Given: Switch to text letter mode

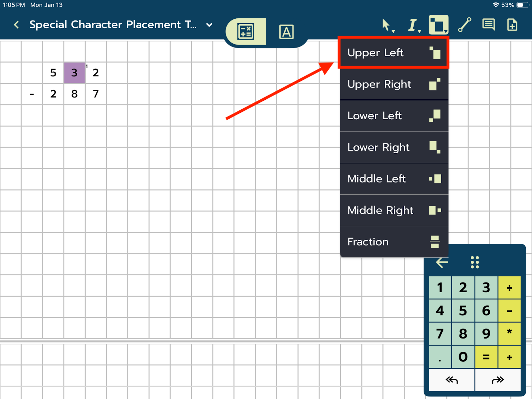Looking at the screenshot, I should click(x=286, y=32).
